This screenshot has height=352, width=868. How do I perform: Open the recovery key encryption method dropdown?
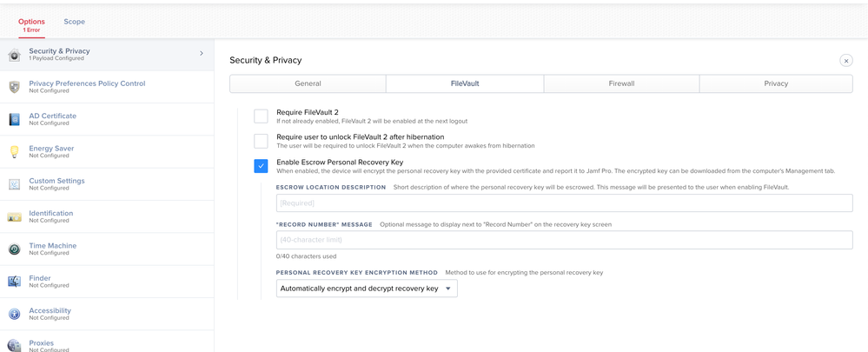367,289
